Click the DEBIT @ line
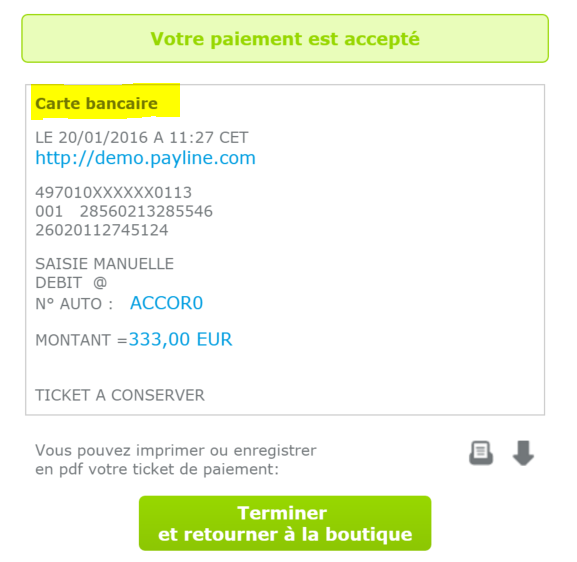 pos(71,283)
